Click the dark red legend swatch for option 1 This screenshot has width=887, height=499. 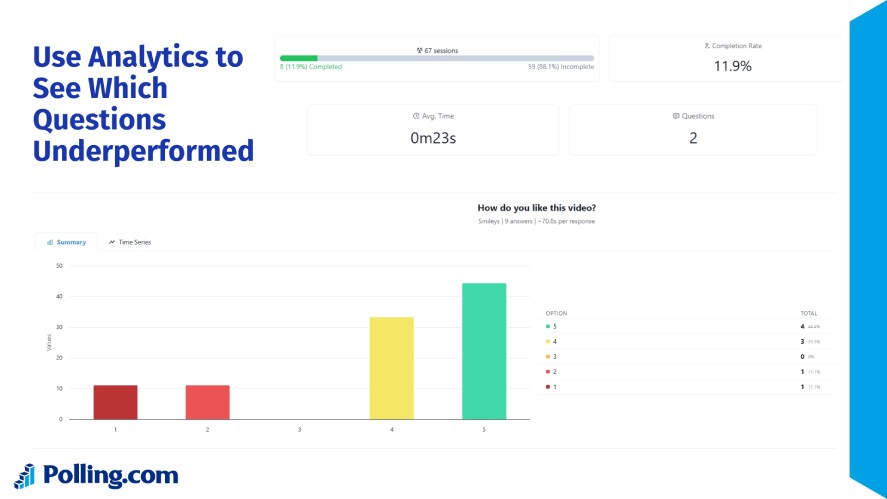[x=548, y=387]
